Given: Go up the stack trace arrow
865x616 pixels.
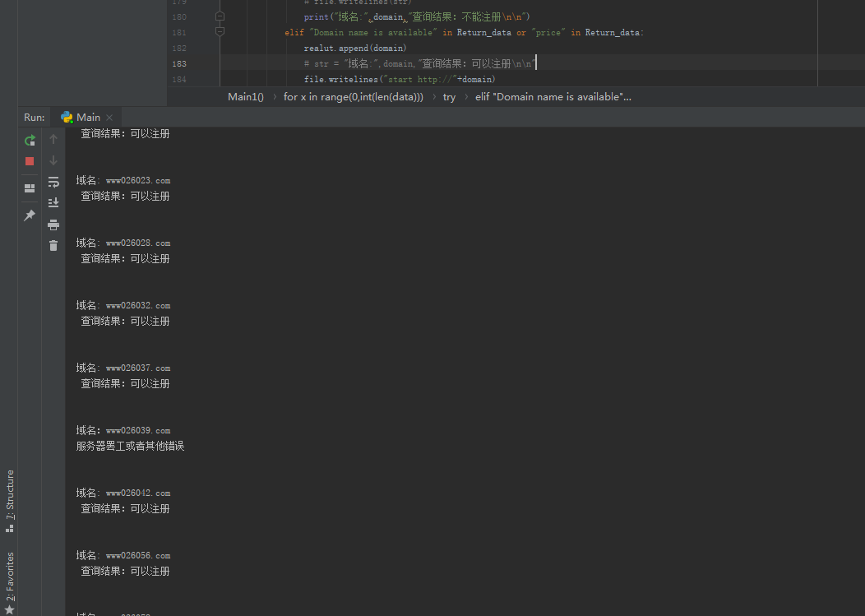Looking at the screenshot, I should (x=53, y=139).
